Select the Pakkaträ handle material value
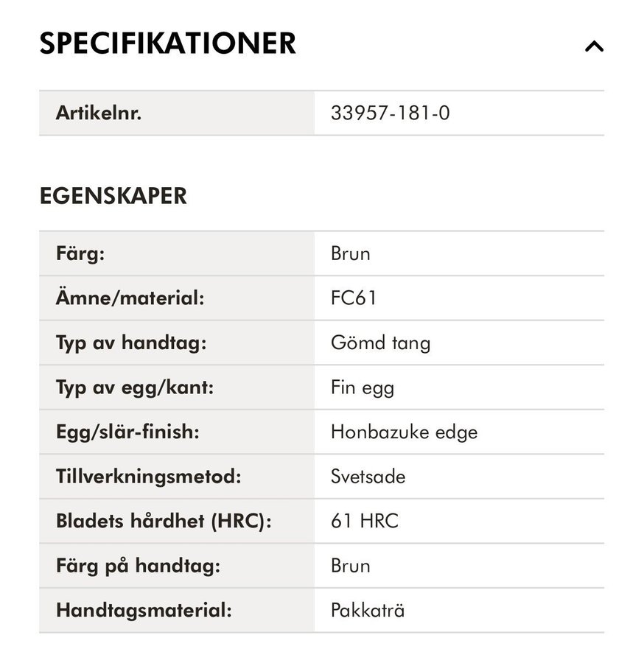 point(368,611)
